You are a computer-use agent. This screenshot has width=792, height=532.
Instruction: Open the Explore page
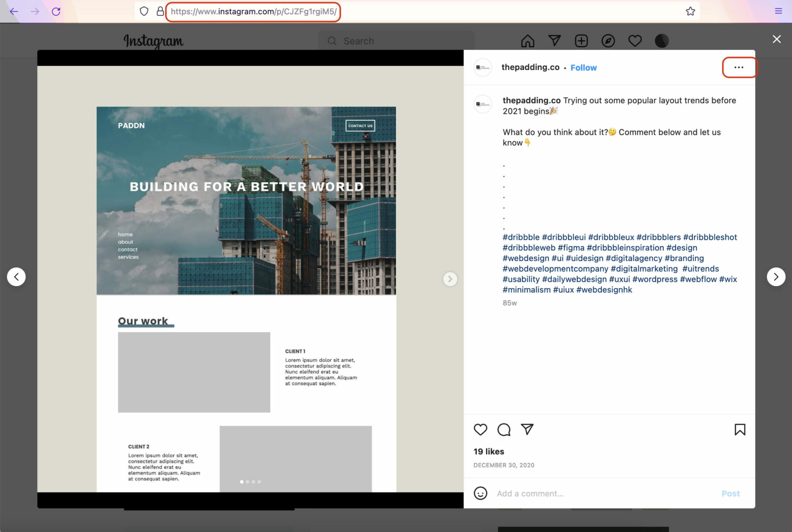[608, 41]
